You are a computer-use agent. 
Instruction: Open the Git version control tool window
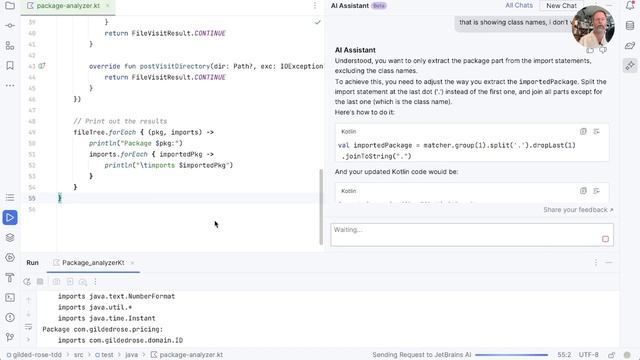click(x=10, y=337)
